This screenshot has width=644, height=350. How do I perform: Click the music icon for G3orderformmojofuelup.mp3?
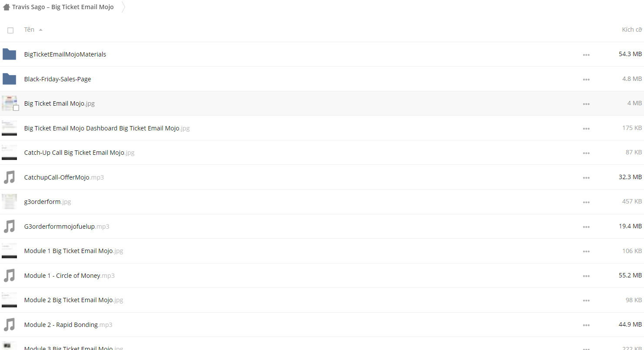click(9, 227)
